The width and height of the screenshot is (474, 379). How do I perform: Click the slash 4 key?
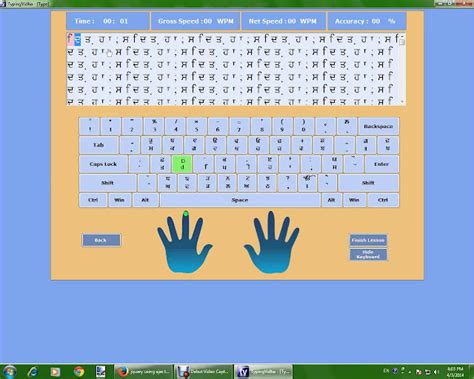tap(175, 126)
